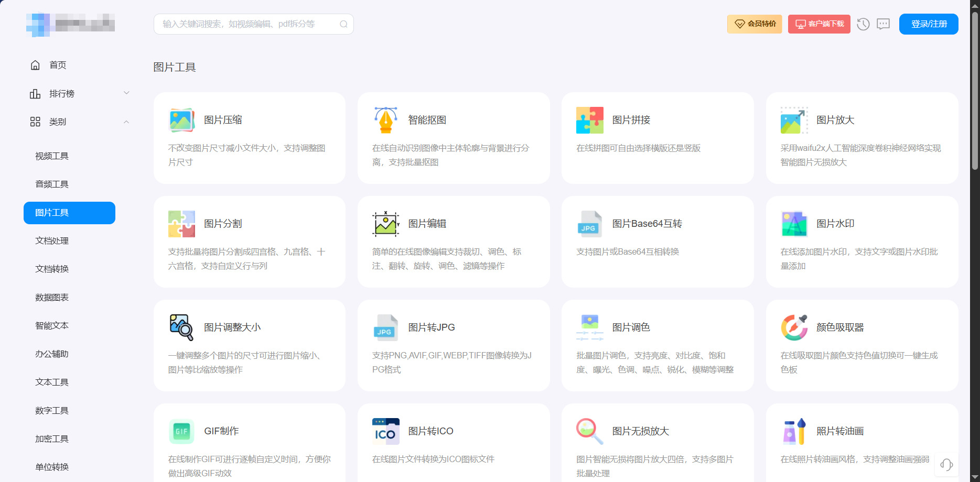Open 数字工具 category

[x=52, y=411]
